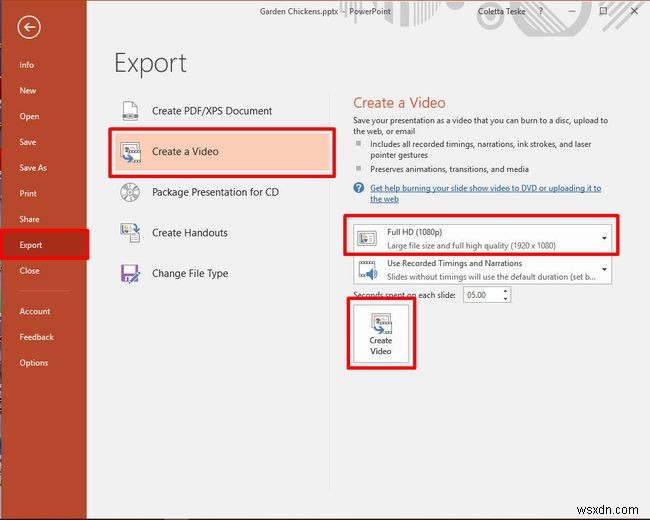Open the Info page
650x520 pixels.
(x=27, y=65)
